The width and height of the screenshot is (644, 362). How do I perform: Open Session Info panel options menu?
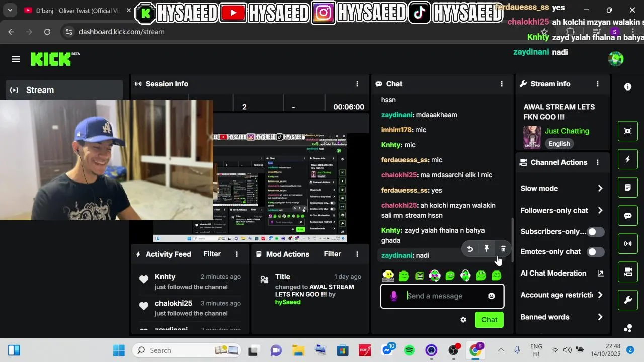(357, 84)
